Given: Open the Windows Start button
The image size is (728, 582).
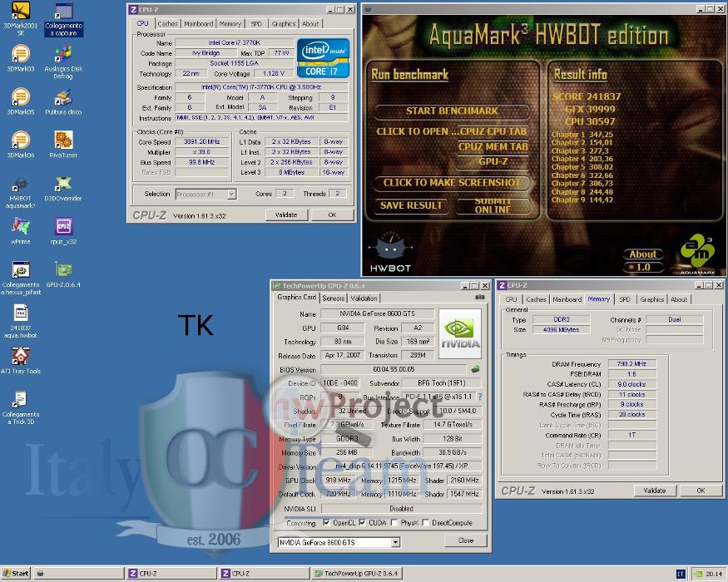Looking at the screenshot, I should click(x=17, y=574).
